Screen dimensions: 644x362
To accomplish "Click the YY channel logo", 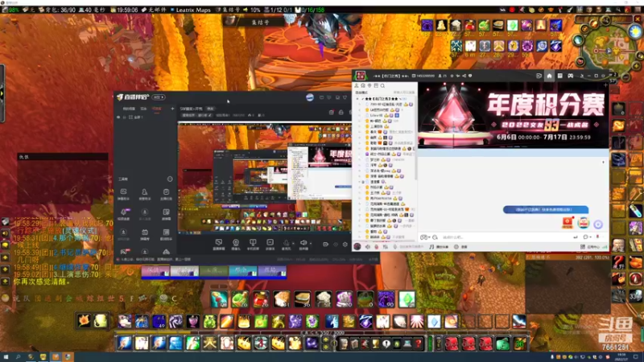I will pos(361,76).
